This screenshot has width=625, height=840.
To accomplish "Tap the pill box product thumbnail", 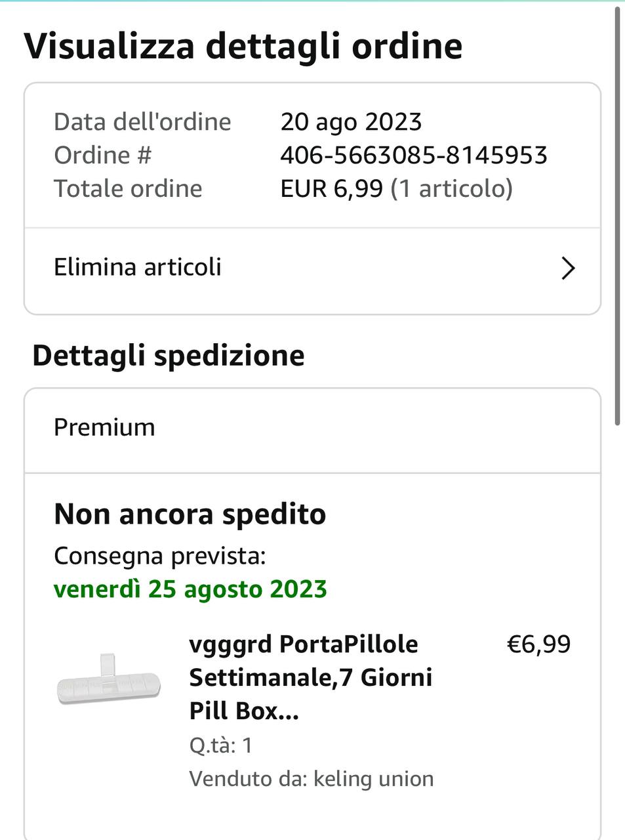I will point(109,679).
